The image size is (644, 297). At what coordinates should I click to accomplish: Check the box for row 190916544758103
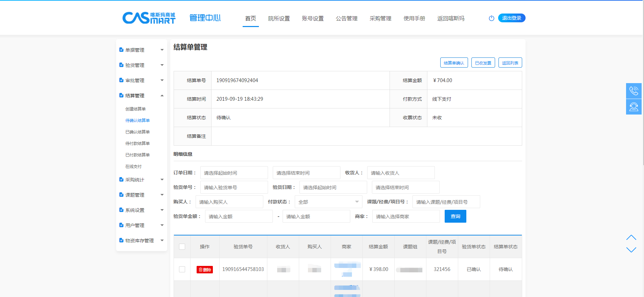click(x=182, y=269)
